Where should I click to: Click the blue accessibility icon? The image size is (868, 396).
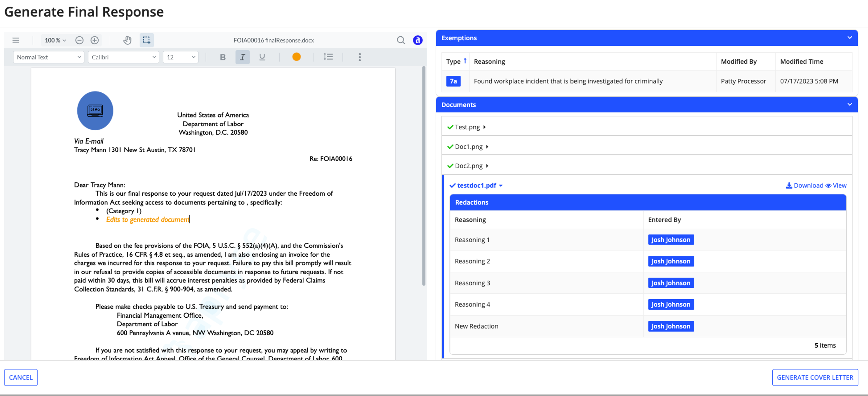[417, 40]
